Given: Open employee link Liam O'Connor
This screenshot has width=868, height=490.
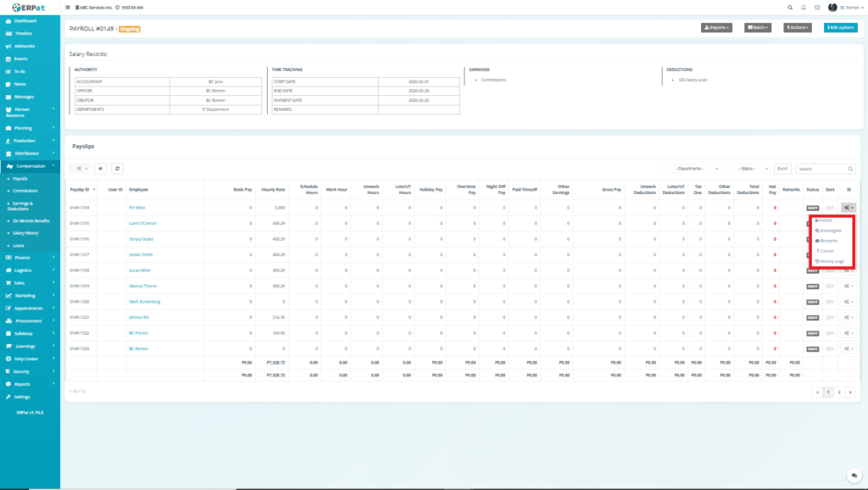Looking at the screenshot, I should pos(142,223).
